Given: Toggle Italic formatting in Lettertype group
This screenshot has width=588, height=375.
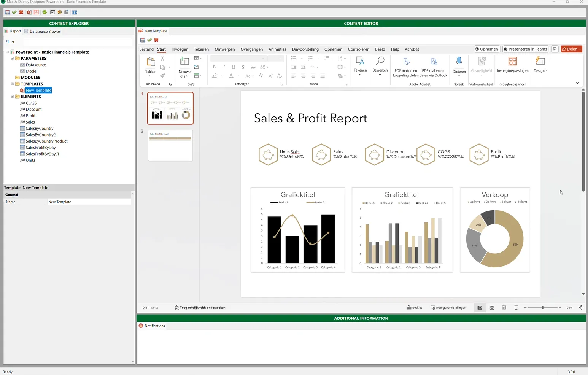Looking at the screenshot, I should click(x=224, y=67).
